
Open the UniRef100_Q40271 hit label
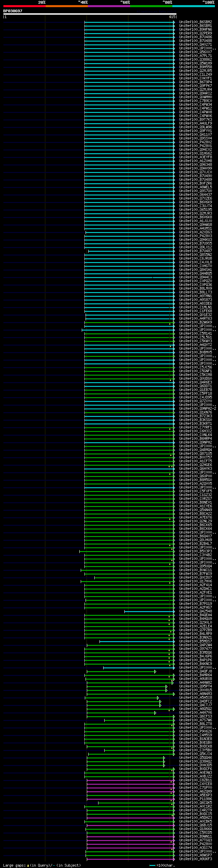point(196,44)
